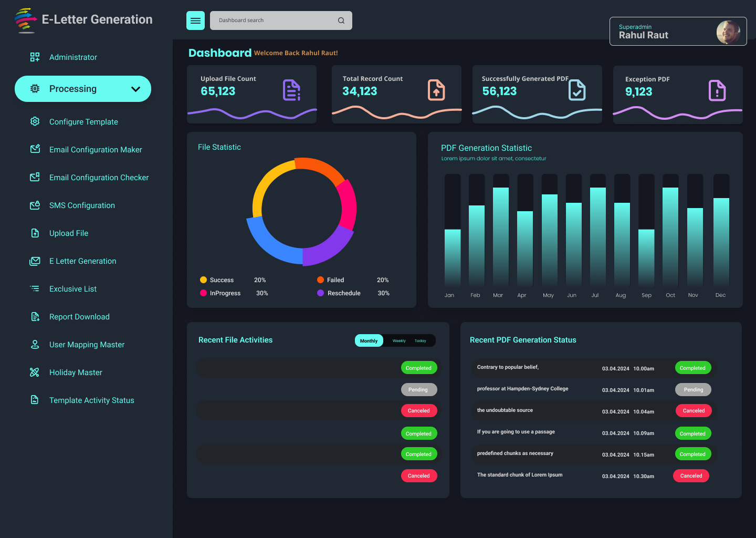Click the Exclusive List icon in sidebar
The height and width of the screenshot is (538, 756).
(x=35, y=289)
